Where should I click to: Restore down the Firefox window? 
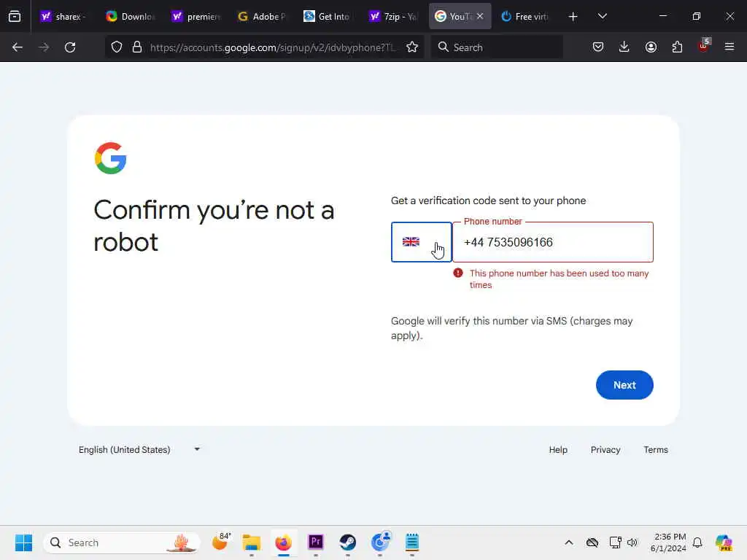point(697,16)
